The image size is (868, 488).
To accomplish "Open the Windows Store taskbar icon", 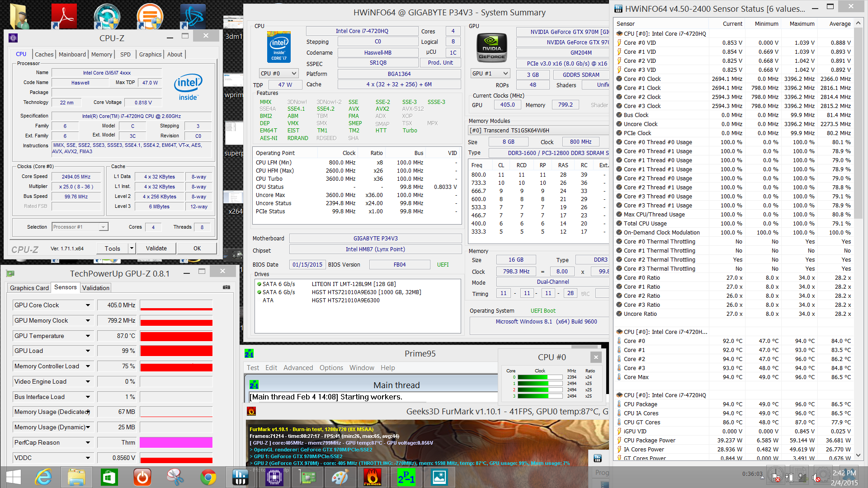I will point(109,477).
